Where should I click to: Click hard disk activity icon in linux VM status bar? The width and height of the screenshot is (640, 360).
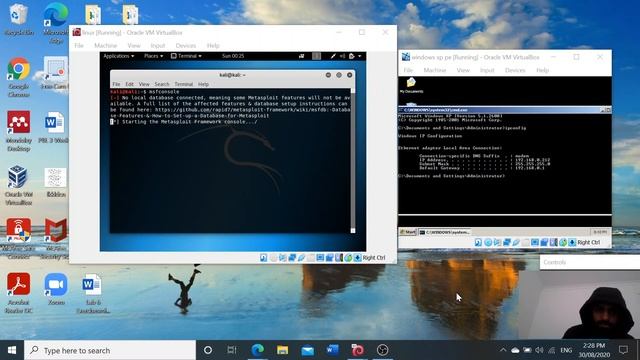264,258
